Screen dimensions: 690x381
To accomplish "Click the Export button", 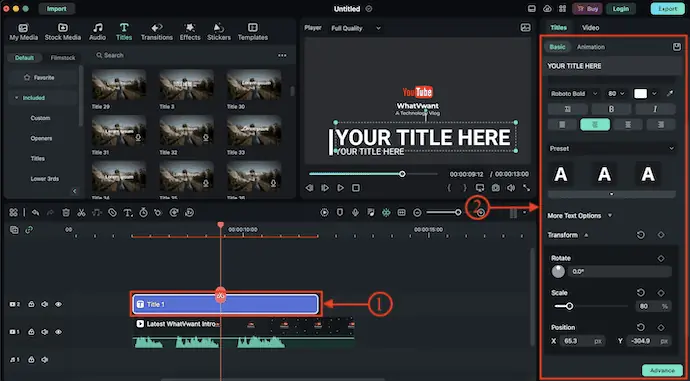I will pyautogui.click(x=668, y=9).
